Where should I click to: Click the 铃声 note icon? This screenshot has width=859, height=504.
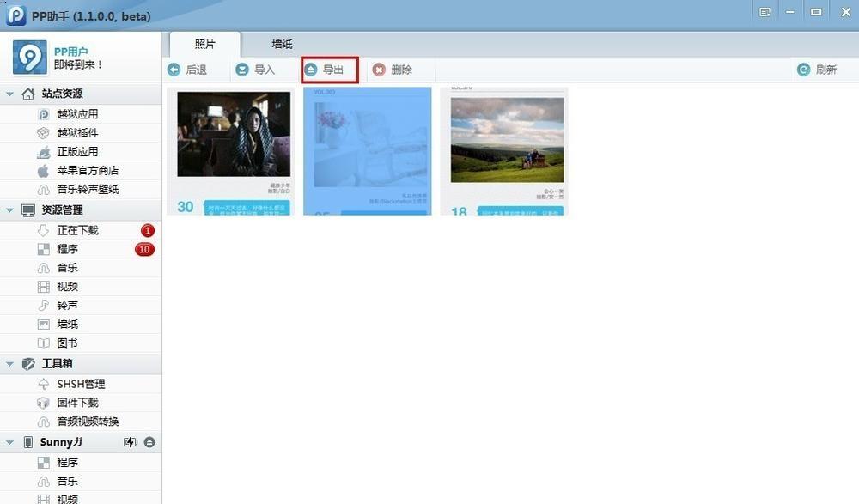pos(43,305)
